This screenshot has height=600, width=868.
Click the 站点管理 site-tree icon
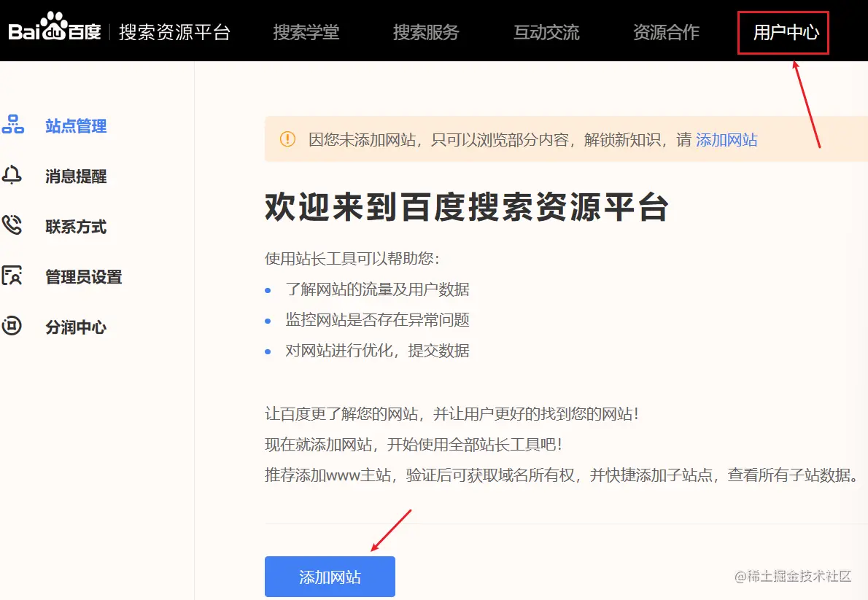pyautogui.click(x=12, y=125)
